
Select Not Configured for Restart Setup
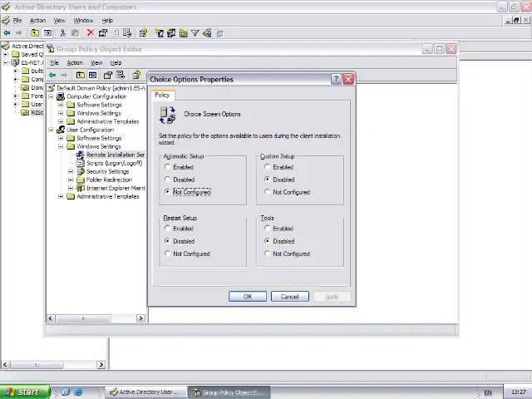(168, 254)
